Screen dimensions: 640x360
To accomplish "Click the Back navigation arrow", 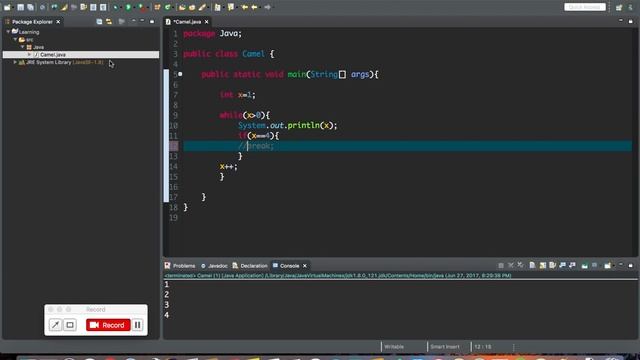I will point(254,7).
